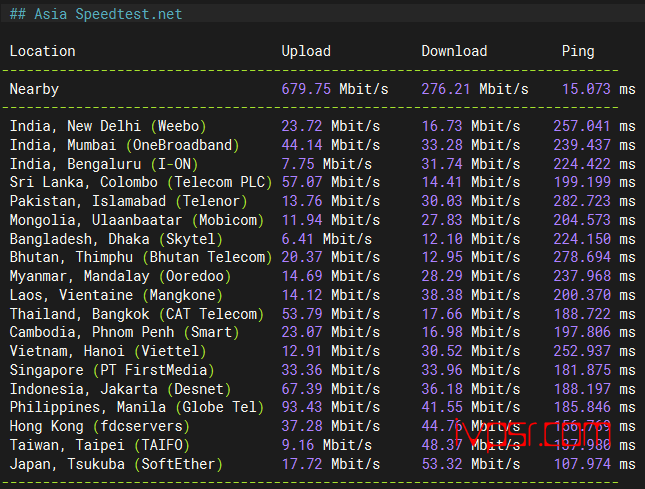Image resolution: width=645 pixels, height=489 pixels.
Task: Select the 'Location' column header
Action: 42,51
